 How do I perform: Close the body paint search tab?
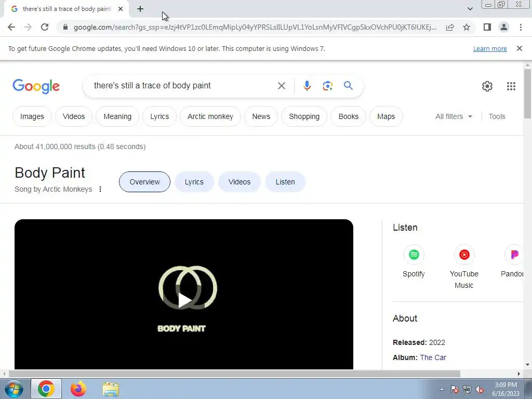point(121,9)
